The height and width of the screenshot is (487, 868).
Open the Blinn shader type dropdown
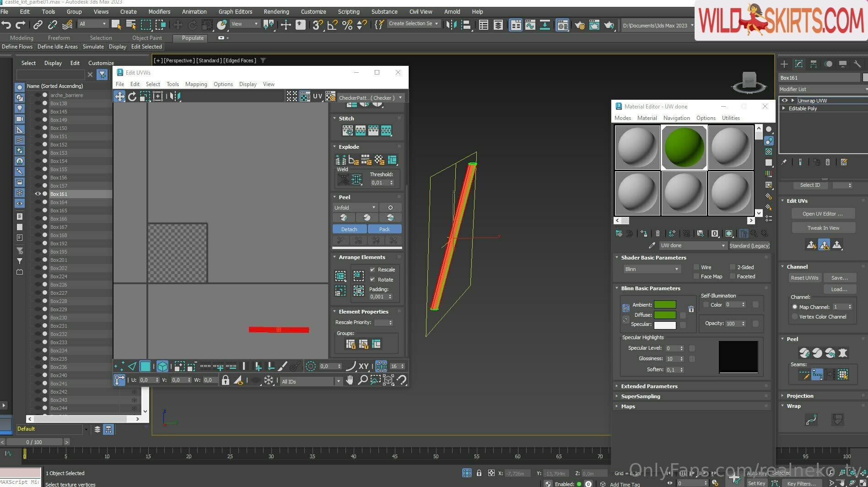point(652,269)
